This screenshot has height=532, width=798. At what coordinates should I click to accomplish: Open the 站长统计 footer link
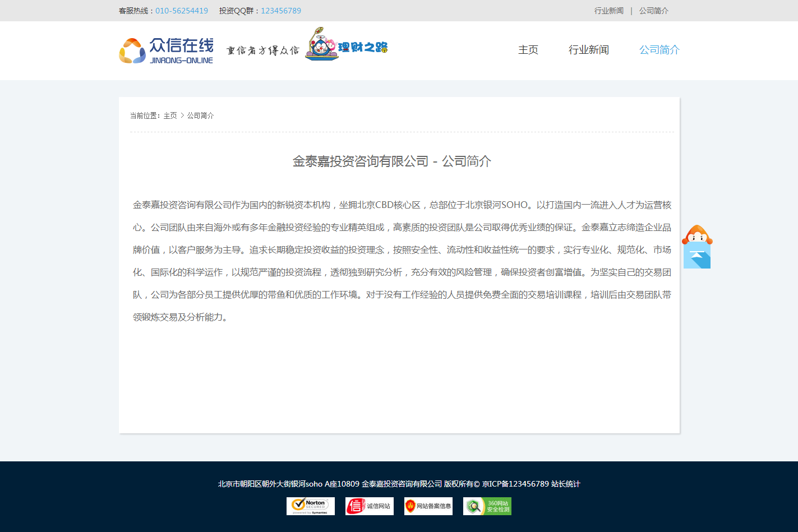pos(565,484)
